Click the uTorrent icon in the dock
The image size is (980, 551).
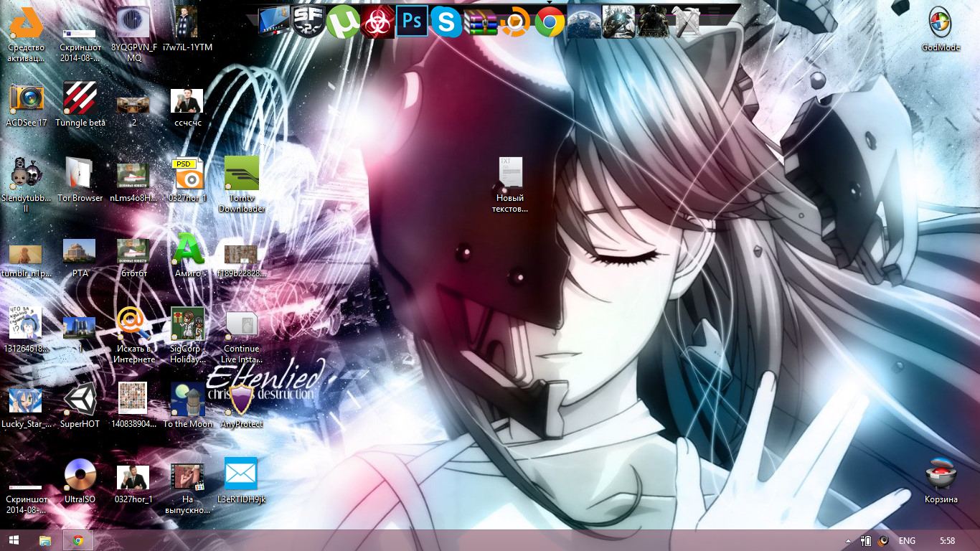(343, 22)
